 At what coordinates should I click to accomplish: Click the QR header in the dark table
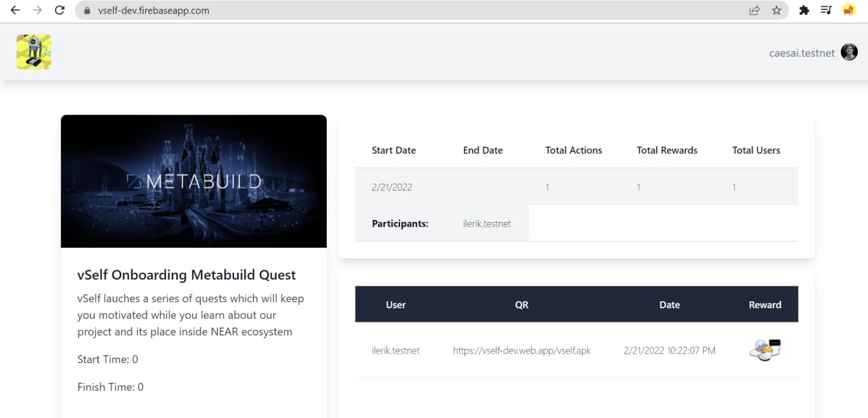tap(521, 305)
